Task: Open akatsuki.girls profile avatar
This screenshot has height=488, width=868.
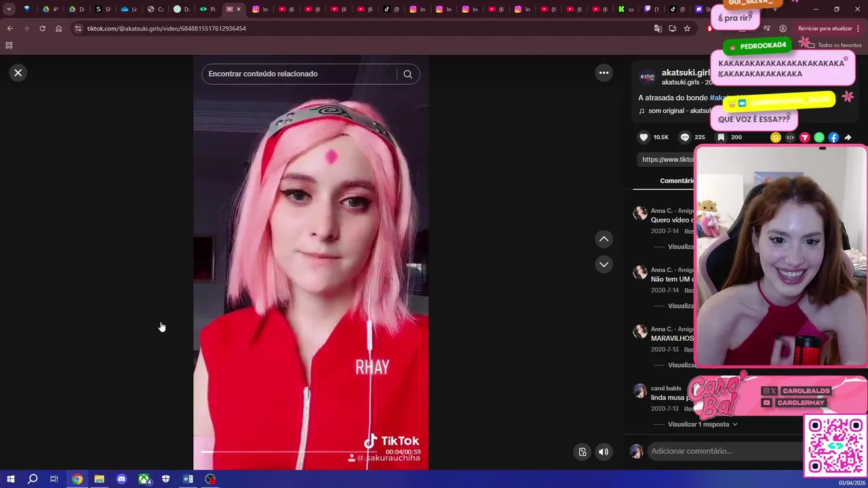Action: point(648,77)
